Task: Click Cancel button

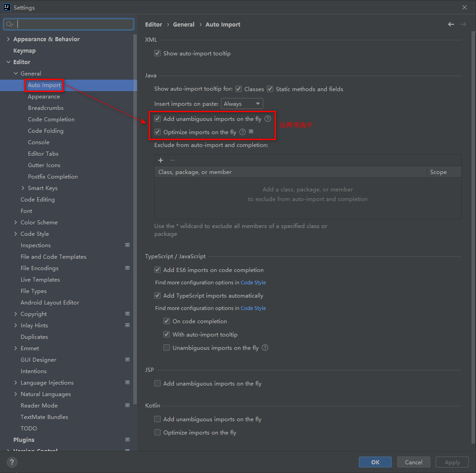Action: point(413,462)
